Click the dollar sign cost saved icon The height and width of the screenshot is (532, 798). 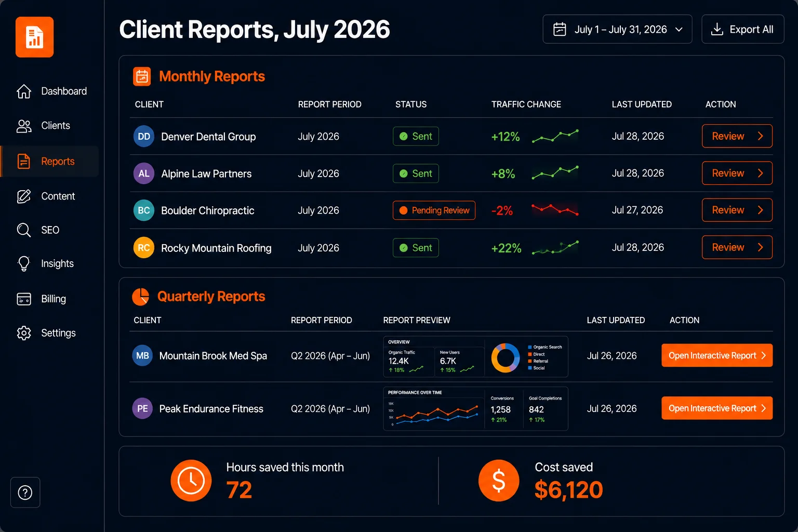coord(499,481)
